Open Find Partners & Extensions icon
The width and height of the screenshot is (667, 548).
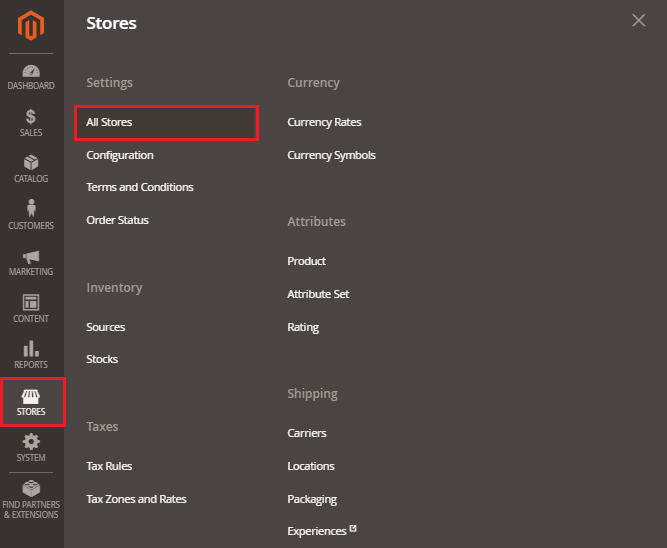(31, 489)
